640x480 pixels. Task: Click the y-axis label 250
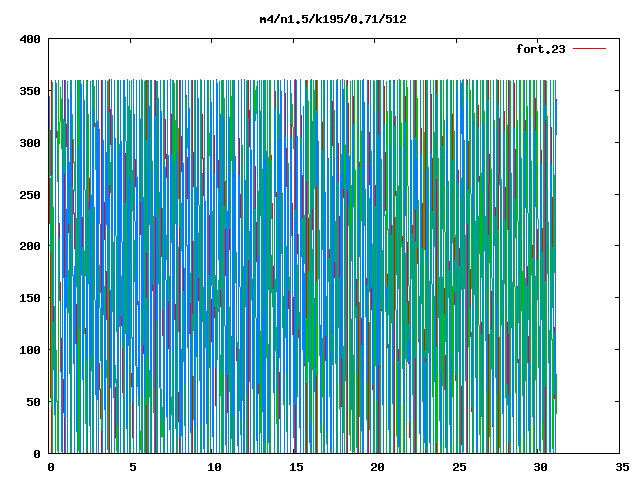point(30,195)
